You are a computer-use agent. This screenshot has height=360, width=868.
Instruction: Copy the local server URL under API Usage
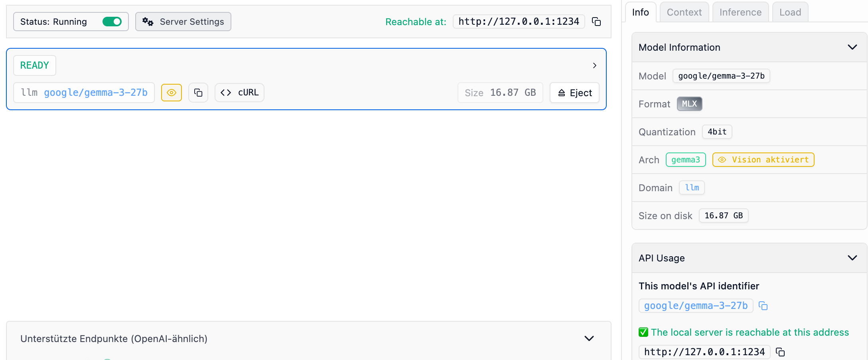(x=780, y=352)
